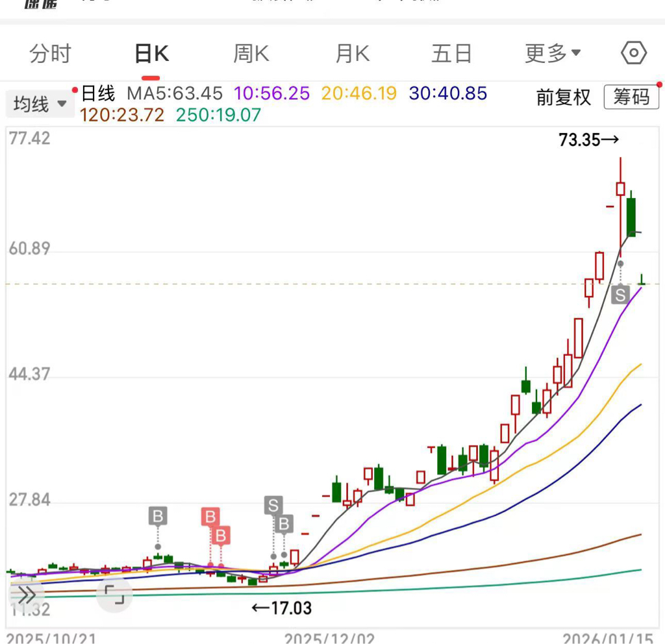Viewport: 665px width, 644px height.
Task: Click the 日线 label in the legend
Action: [x=98, y=93]
